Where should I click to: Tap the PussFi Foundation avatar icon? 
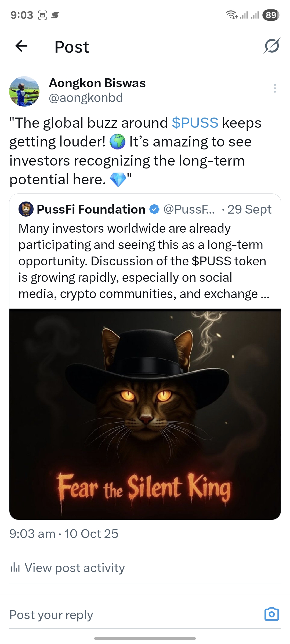pos(26,209)
